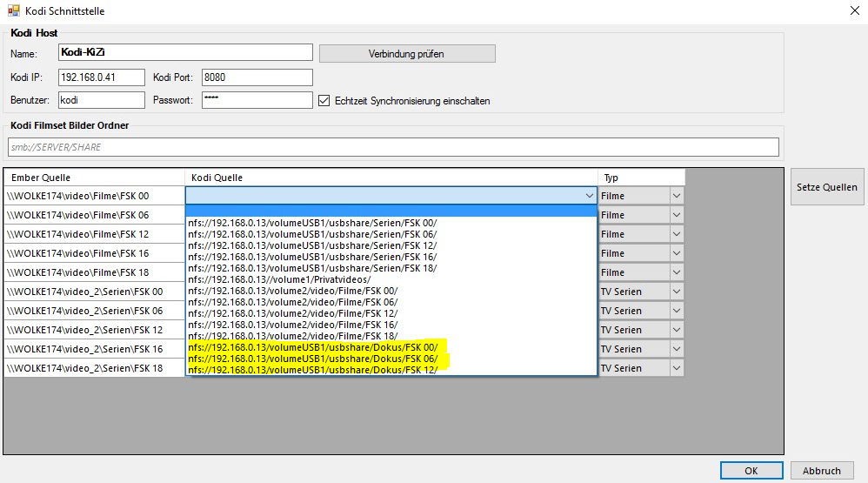Select Ember source video_2\Serien\FSK 16 cell
Screen dimensions: 868x483
tap(95, 349)
